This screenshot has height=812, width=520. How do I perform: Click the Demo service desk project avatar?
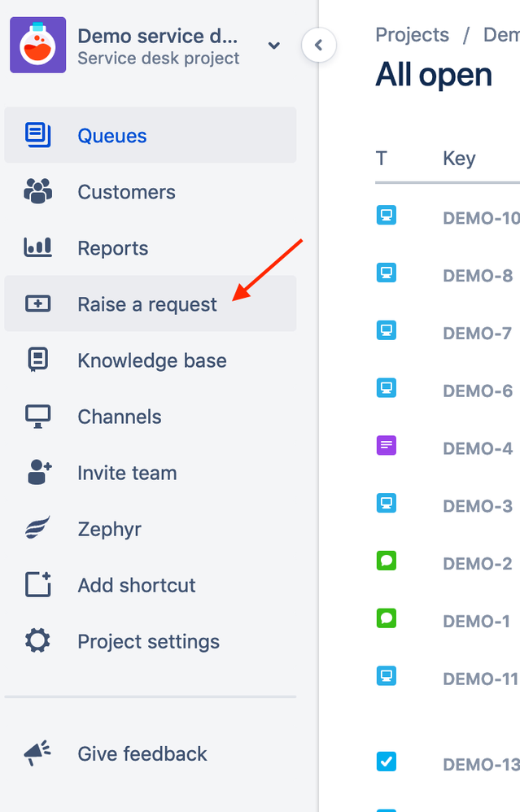tap(37, 45)
